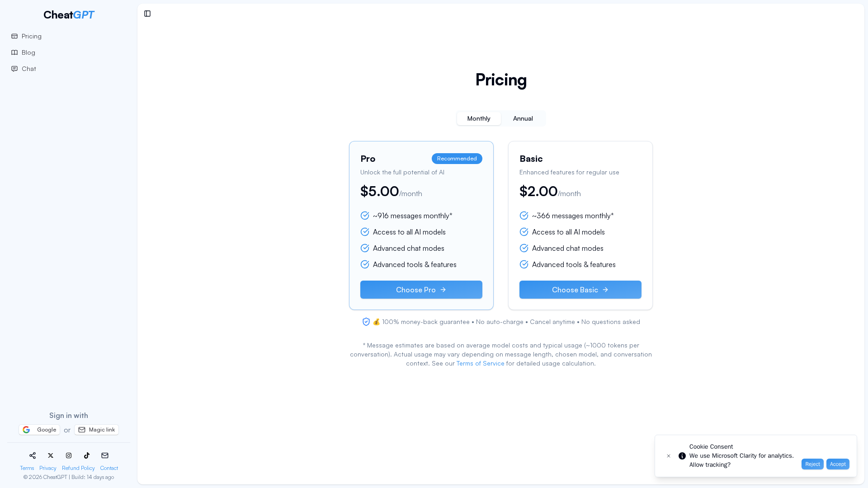Open the email envelope icon in footer
Image resolution: width=868 pixels, height=488 pixels.
click(104, 455)
